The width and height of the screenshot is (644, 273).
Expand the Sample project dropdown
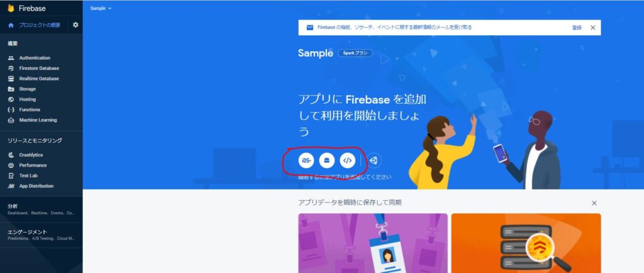[x=101, y=8]
